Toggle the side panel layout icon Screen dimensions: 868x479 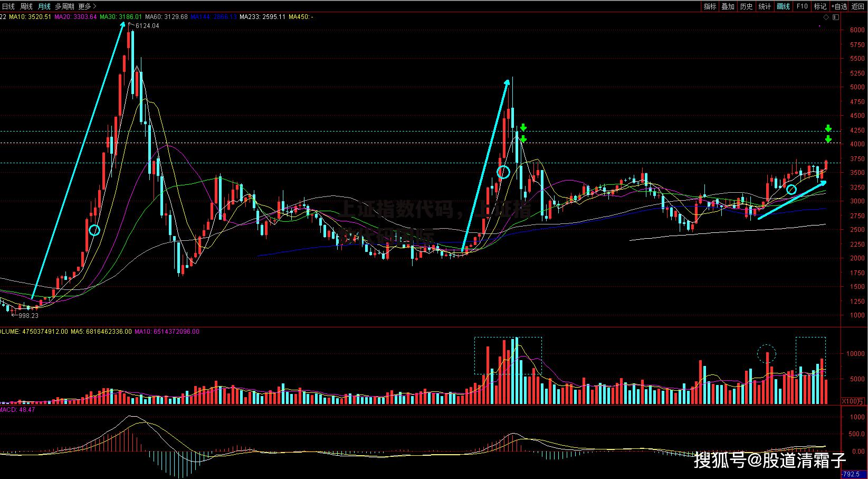(x=835, y=17)
